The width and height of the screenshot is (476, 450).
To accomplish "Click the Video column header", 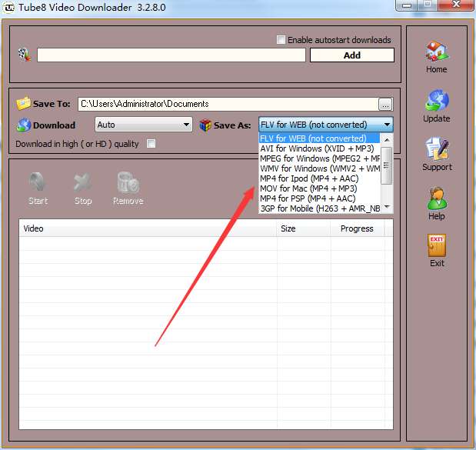I will click(x=148, y=228).
